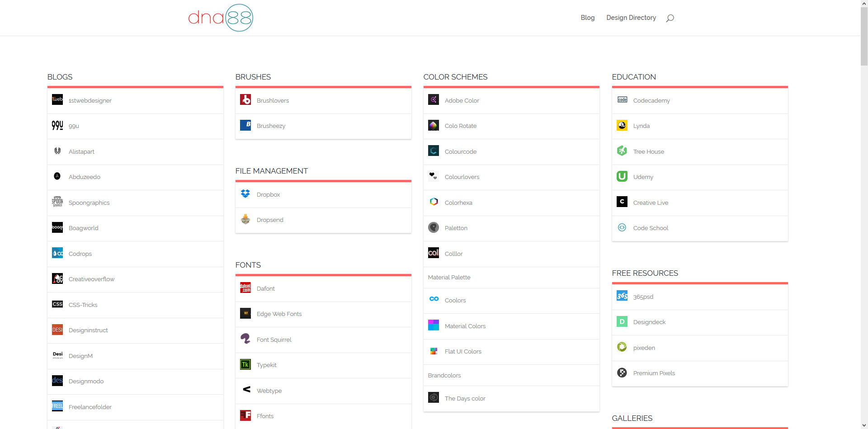868x429 pixels.
Task: Click the Typekit icon under Fonts
Action: pos(245,364)
